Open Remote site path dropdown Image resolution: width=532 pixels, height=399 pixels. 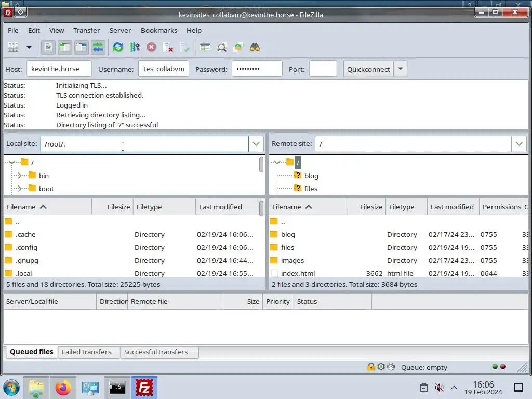pos(519,144)
